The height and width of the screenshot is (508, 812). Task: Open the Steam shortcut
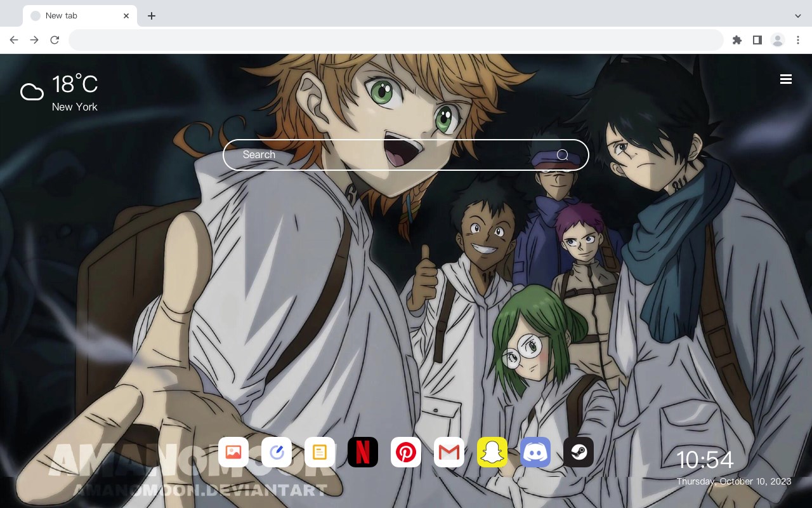579,452
